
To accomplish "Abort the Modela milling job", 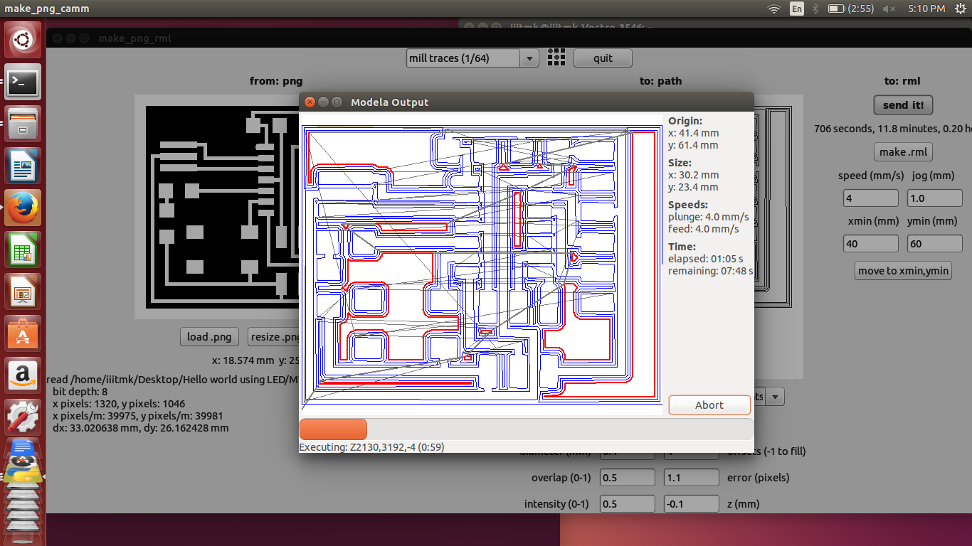I will pyautogui.click(x=709, y=405).
